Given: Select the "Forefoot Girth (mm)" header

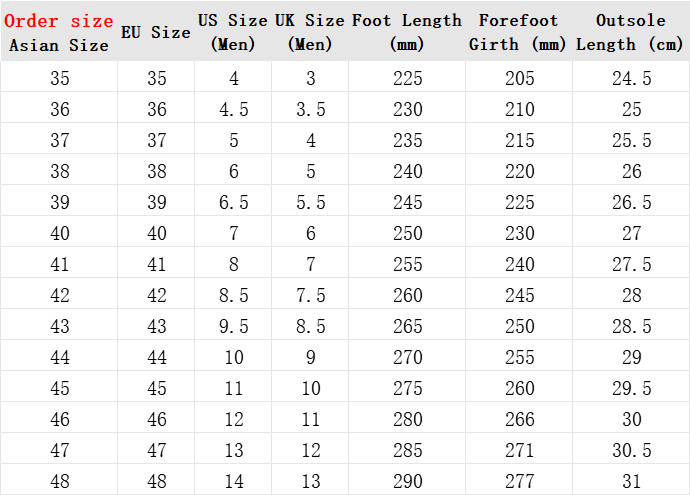Looking at the screenshot, I should tap(519, 32).
